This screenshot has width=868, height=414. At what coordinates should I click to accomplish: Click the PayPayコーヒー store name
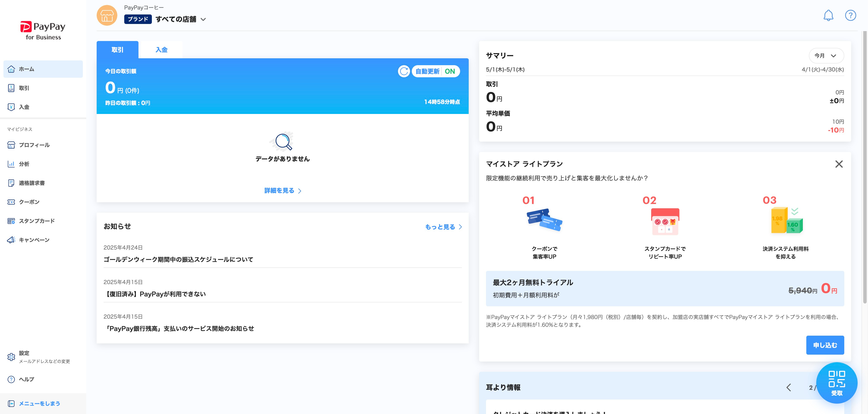coord(144,7)
